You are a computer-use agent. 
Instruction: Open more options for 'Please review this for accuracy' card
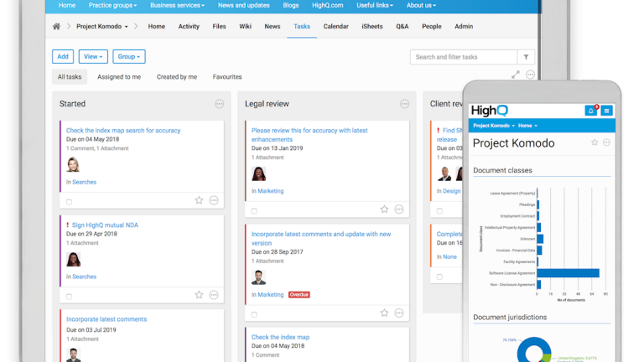point(399,209)
